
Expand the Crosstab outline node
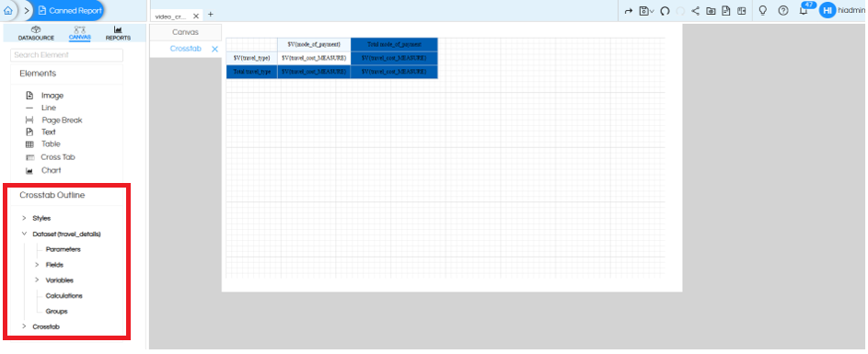(24, 326)
